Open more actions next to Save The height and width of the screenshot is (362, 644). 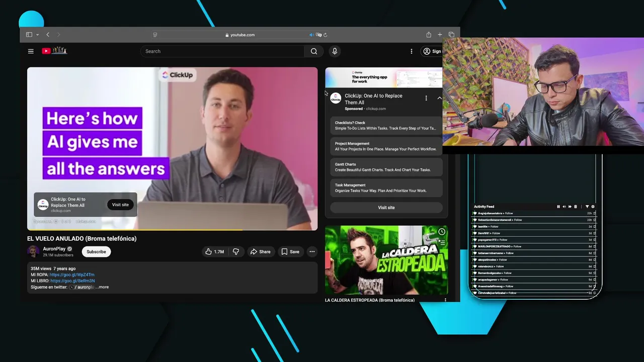pyautogui.click(x=312, y=251)
